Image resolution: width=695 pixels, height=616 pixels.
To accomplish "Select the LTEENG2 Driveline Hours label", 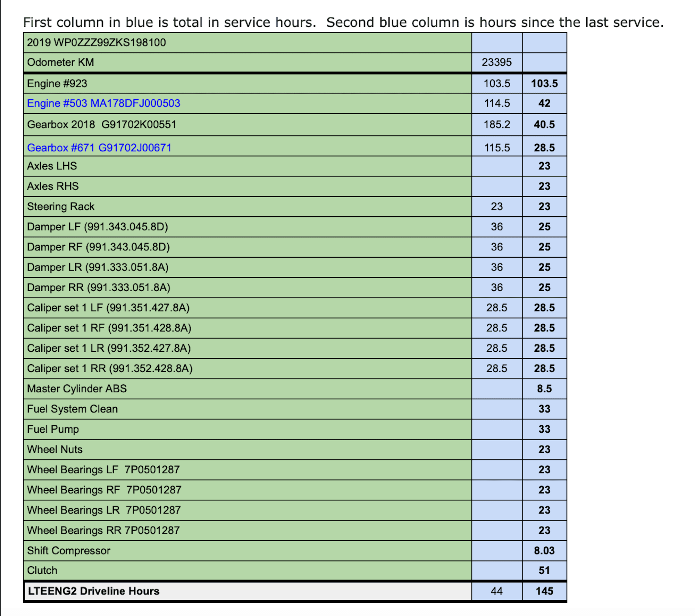I will click(x=94, y=591).
